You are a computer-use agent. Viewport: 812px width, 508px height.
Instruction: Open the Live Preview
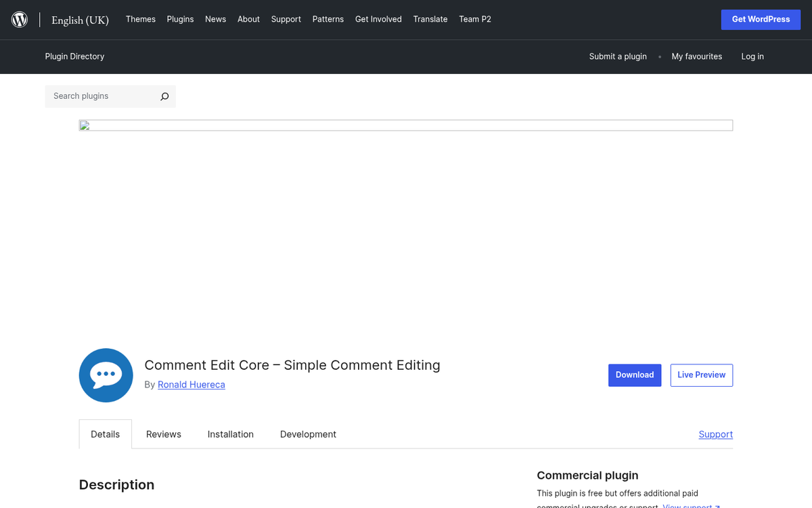(x=701, y=375)
